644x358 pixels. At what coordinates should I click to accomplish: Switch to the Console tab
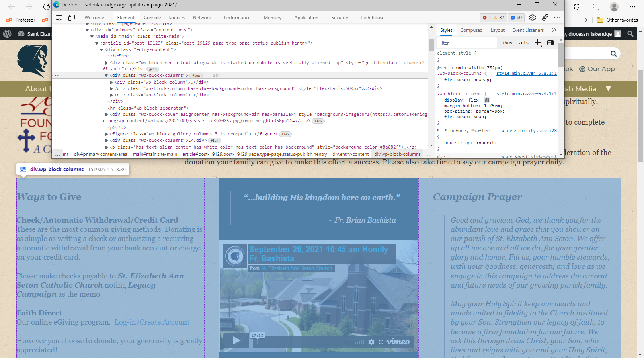click(x=152, y=18)
